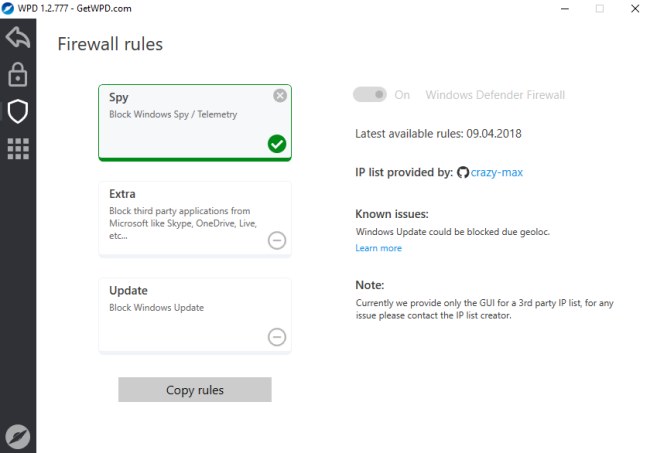Click the WPD app icon in title bar

(x=7, y=8)
